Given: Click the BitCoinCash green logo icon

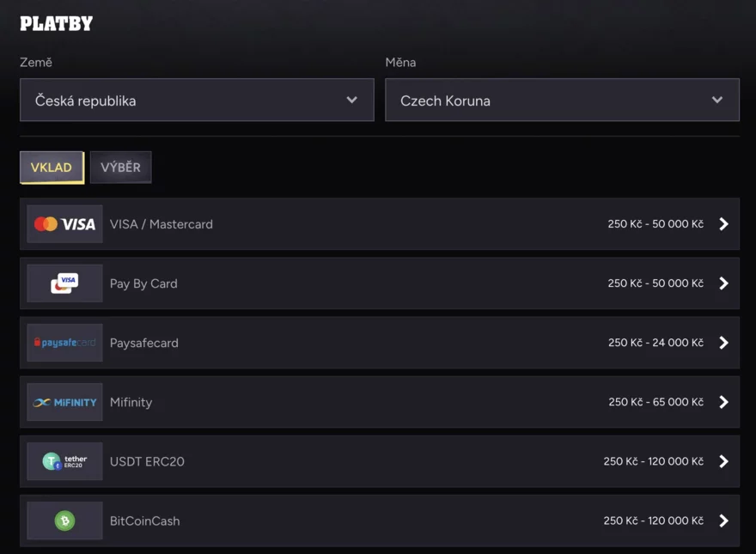Looking at the screenshot, I should [64, 521].
